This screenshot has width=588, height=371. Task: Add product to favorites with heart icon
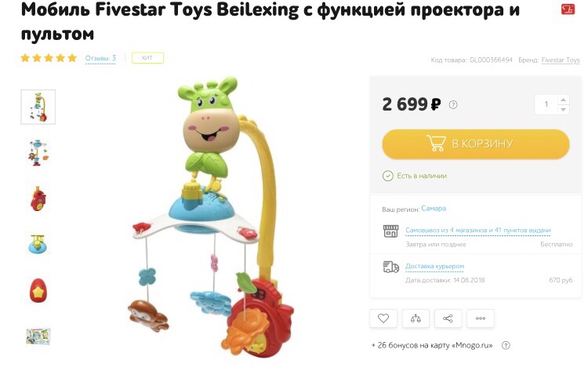(x=383, y=318)
